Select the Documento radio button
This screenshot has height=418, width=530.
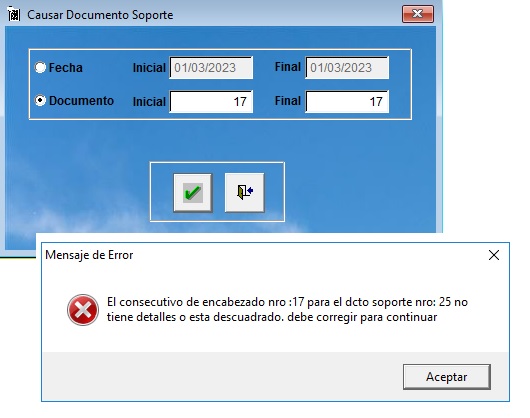[40, 100]
